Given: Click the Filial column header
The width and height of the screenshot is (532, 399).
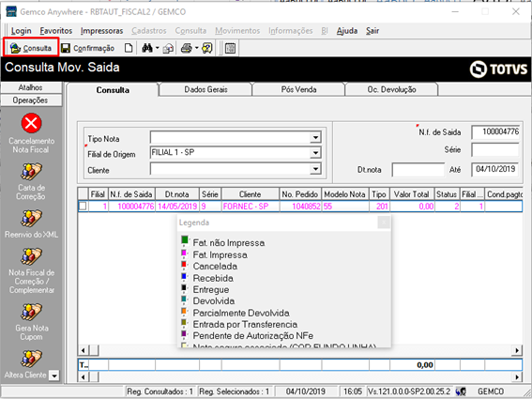Looking at the screenshot, I should (x=98, y=194).
